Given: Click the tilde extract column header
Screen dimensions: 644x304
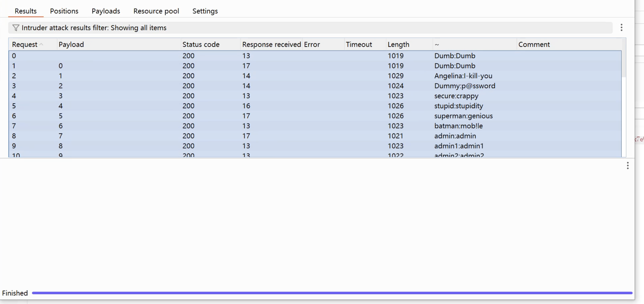Looking at the screenshot, I should [437, 45].
